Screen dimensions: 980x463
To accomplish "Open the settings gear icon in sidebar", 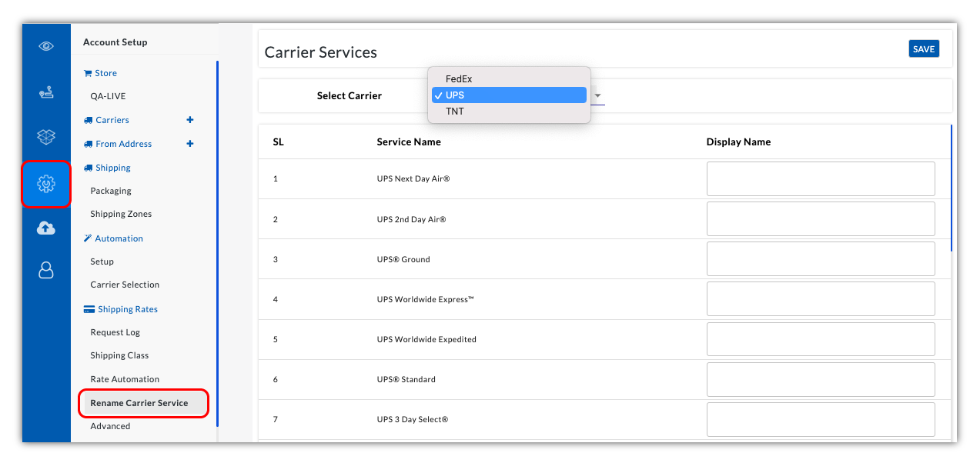I will [x=46, y=184].
